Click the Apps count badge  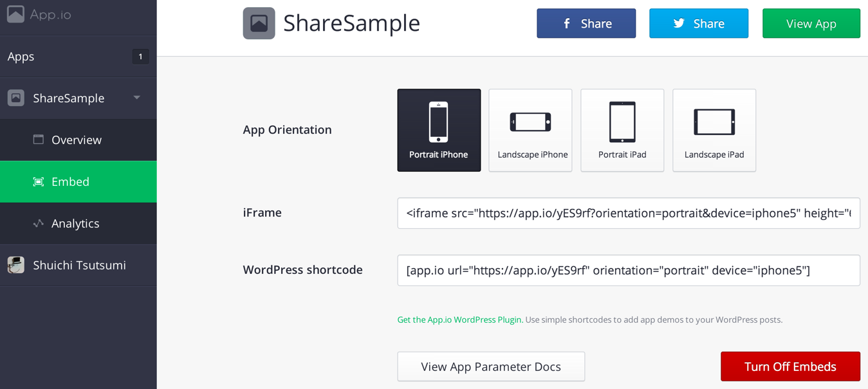(140, 57)
